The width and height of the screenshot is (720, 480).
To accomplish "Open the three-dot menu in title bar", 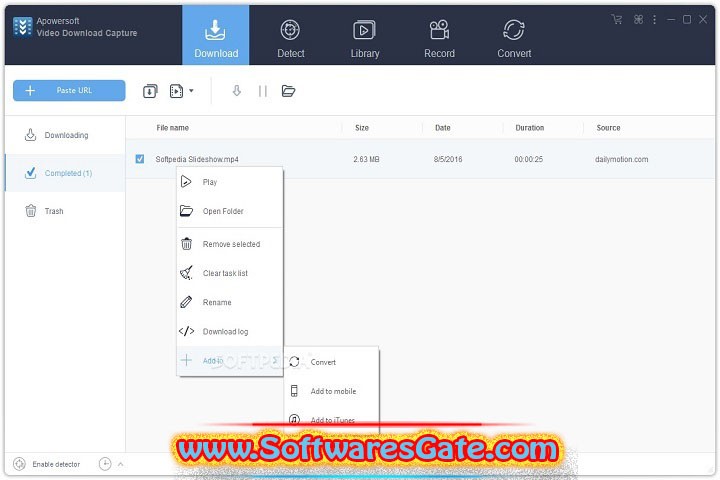I will coord(654,19).
